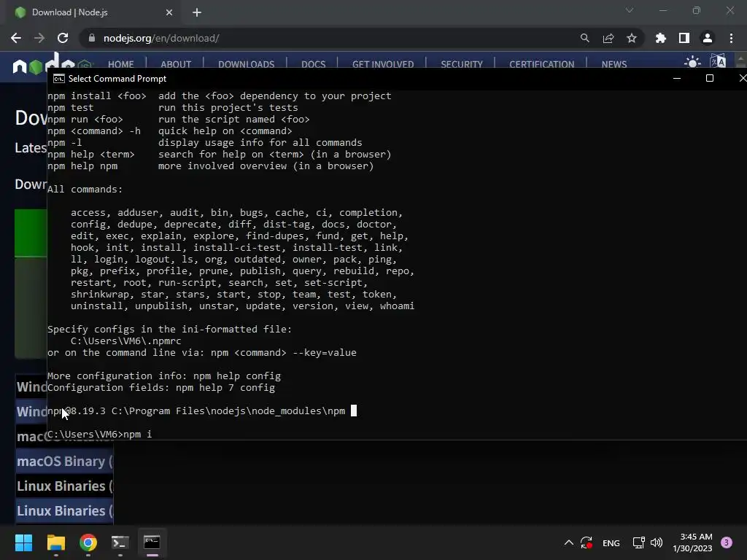Open DOCS on Node.js site nav
This screenshot has width=747, height=560.
[314, 64]
